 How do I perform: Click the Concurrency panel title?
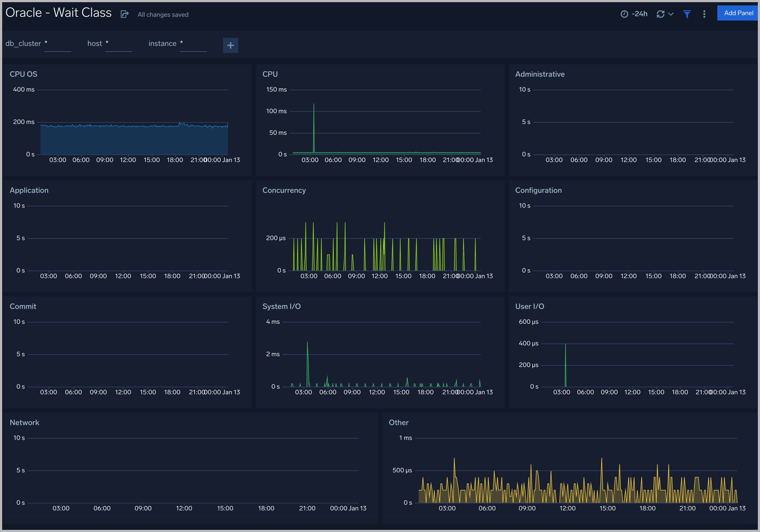[x=284, y=190]
